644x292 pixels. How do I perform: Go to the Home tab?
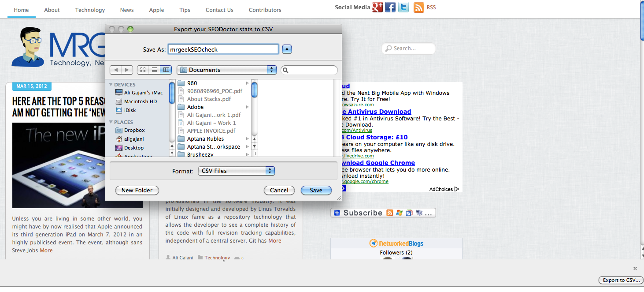tap(21, 10)
